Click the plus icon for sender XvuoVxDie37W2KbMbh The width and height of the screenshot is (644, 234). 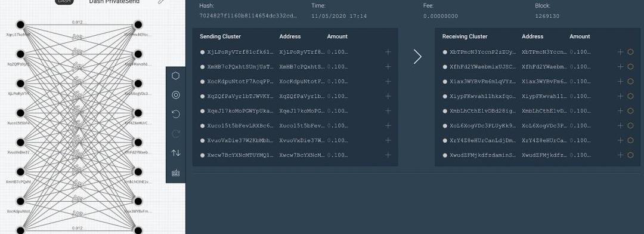tap(388, 140)
